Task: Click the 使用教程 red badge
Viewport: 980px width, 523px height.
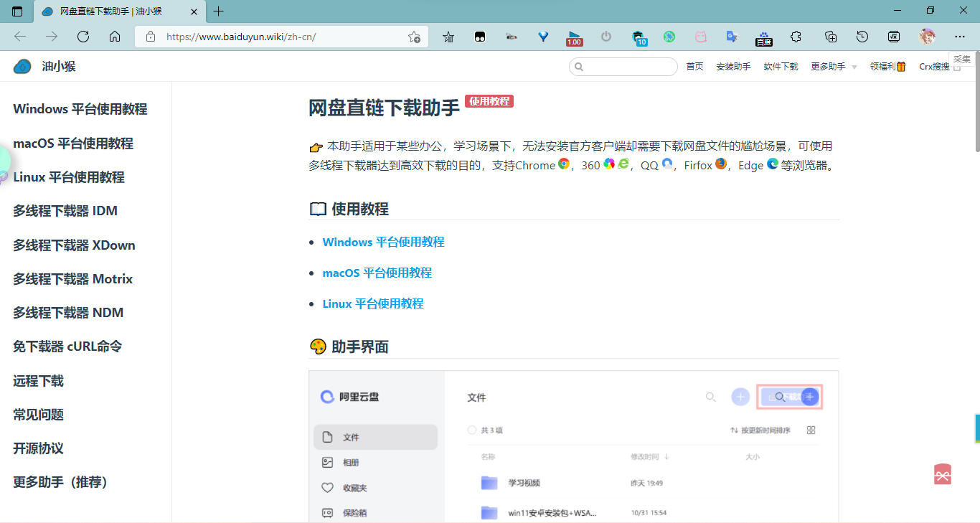Action: (x=489, y=101)
